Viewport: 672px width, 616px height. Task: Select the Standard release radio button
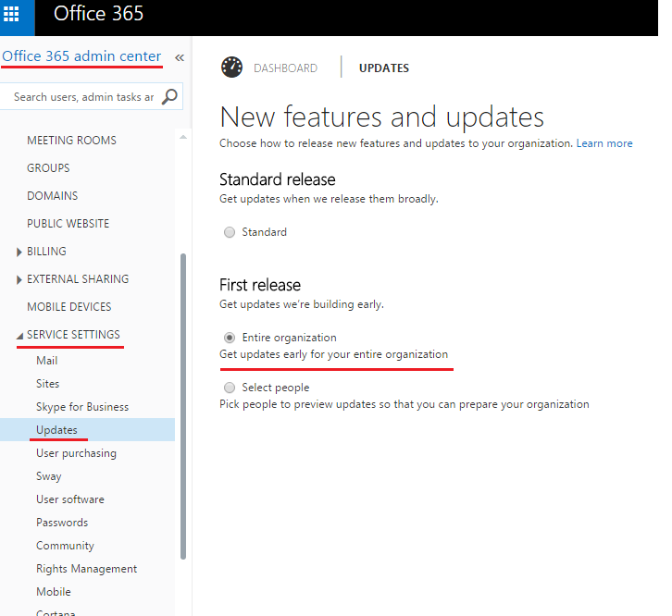230,232
